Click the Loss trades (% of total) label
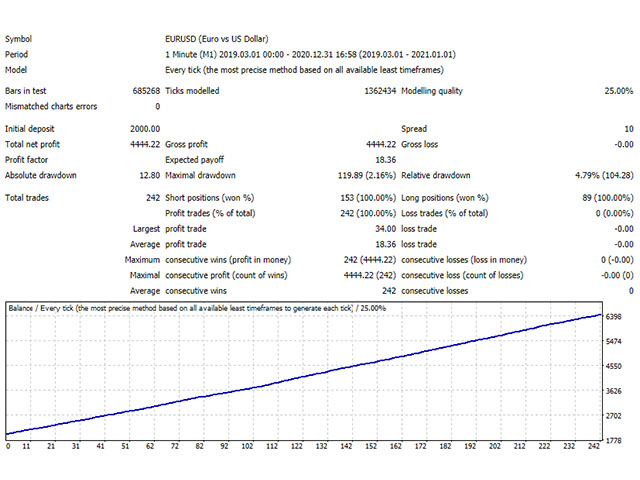The height and width of the screenshot is (480, 640). [444, 213]
